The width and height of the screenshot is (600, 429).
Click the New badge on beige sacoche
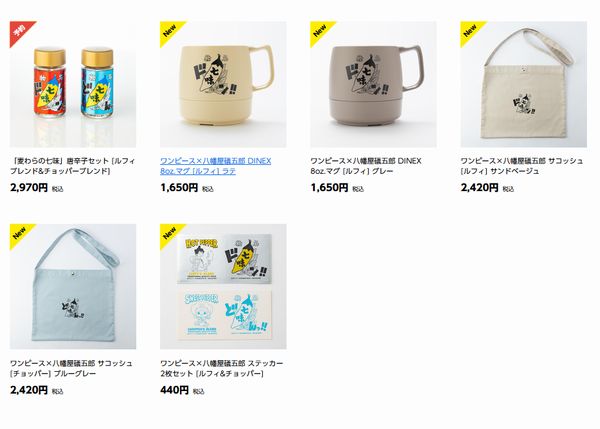470,31
